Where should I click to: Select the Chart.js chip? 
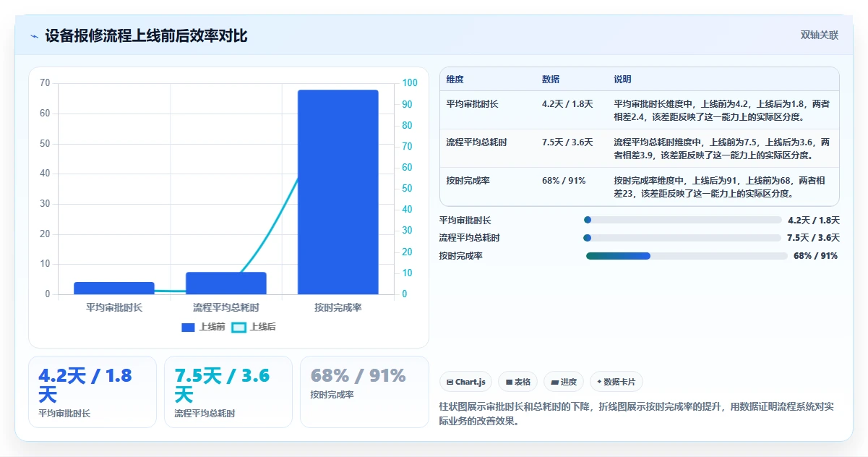point(466,382)
